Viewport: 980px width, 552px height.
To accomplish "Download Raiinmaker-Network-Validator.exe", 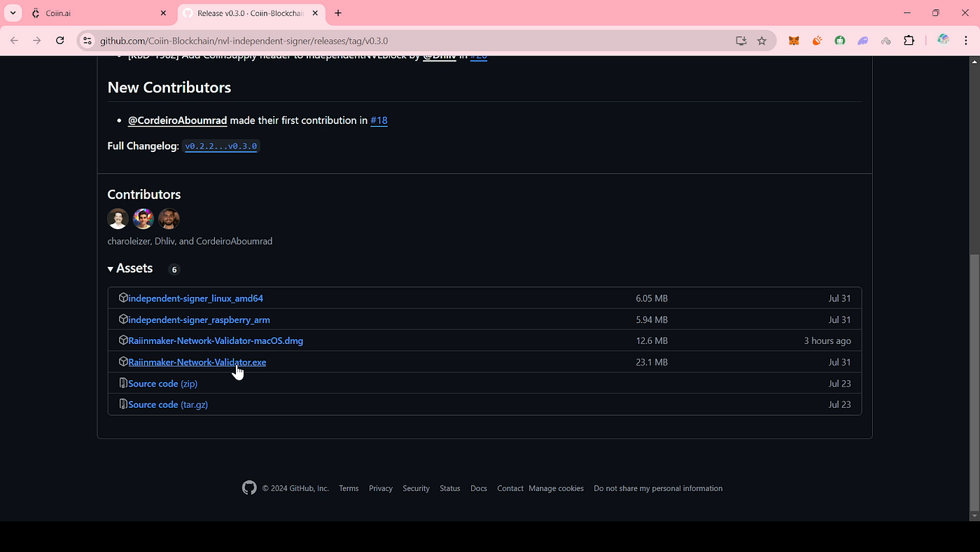I will (x=197, y=362).
